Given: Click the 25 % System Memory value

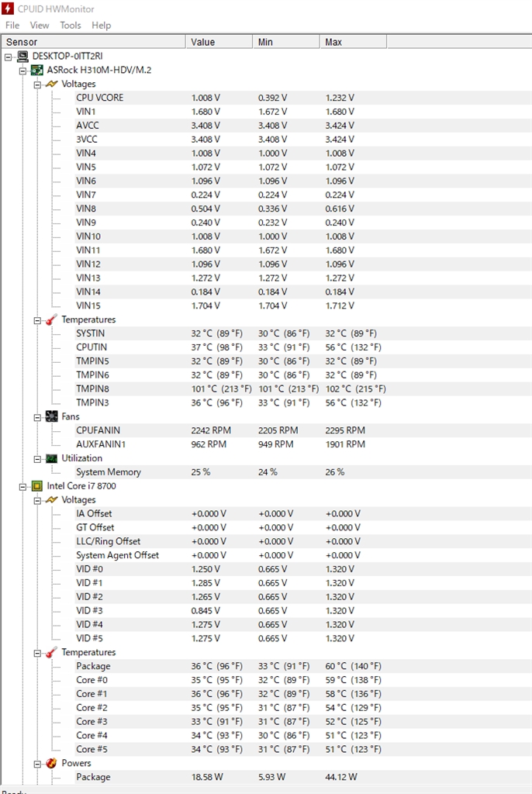Looking at the screenshot, I should (201, 472).
